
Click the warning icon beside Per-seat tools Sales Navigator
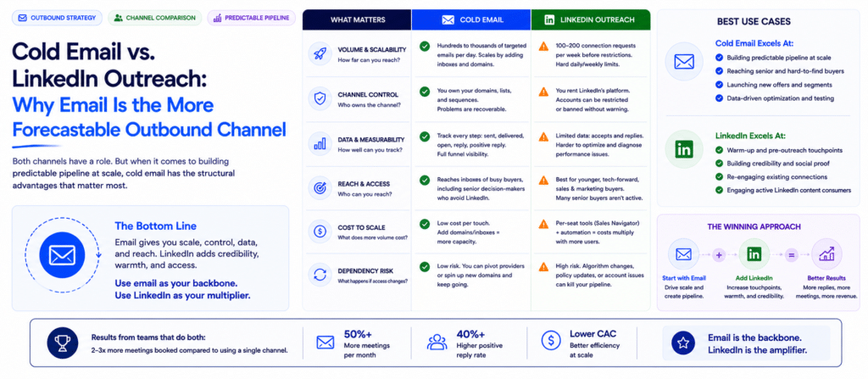point(544,224)
